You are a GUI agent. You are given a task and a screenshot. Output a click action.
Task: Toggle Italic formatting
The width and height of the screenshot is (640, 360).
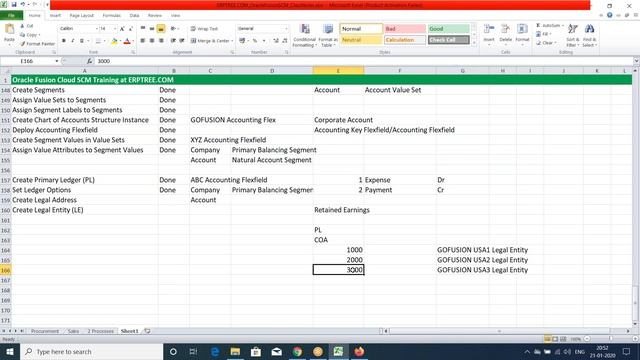[x=73, y=41]
